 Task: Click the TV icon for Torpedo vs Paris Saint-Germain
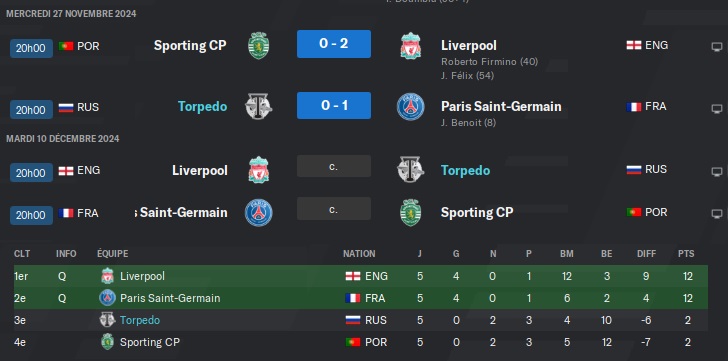(717, 109)
